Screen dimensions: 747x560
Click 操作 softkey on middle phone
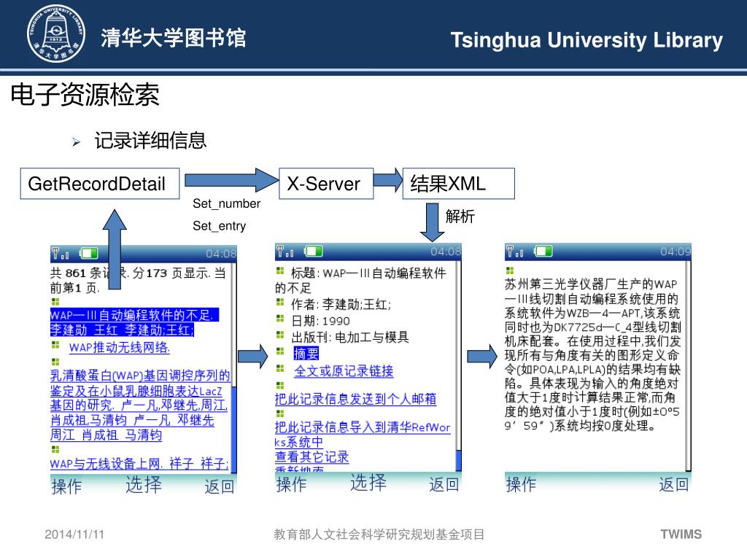(x=292, y=484)
